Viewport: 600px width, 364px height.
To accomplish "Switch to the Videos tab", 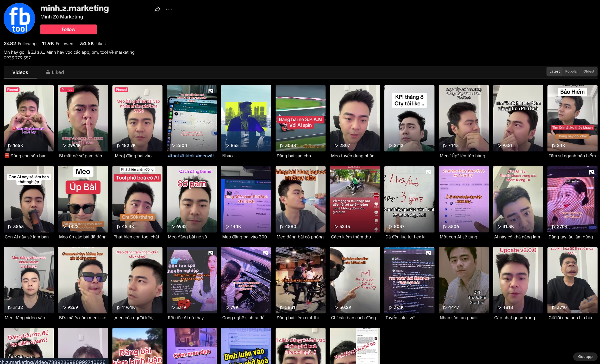I will (x=20, y=72).
